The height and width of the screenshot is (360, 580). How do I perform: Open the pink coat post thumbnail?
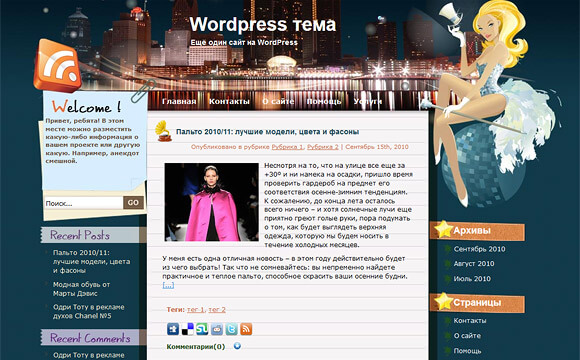tap(212, 202)
